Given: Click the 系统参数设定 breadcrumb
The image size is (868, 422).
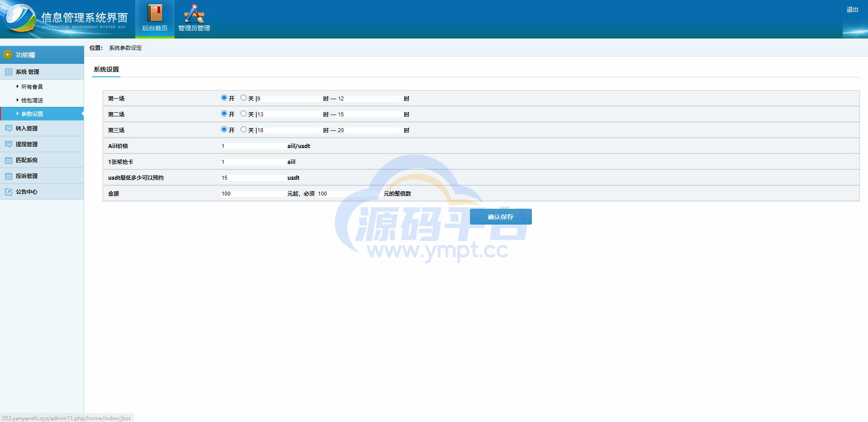Looking at the screenshot, I should pyautogui.click(x=125, y=48).
